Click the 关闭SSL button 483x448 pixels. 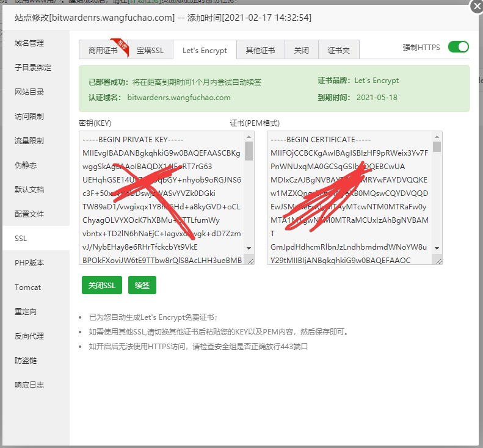[102, 285]
